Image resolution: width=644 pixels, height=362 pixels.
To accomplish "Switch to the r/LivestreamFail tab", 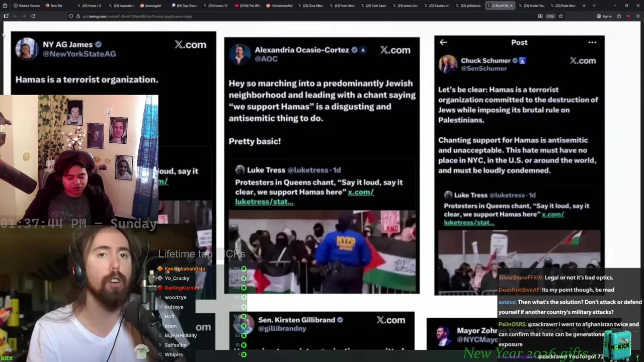I will pyautogui.click(x=279, y=6).
